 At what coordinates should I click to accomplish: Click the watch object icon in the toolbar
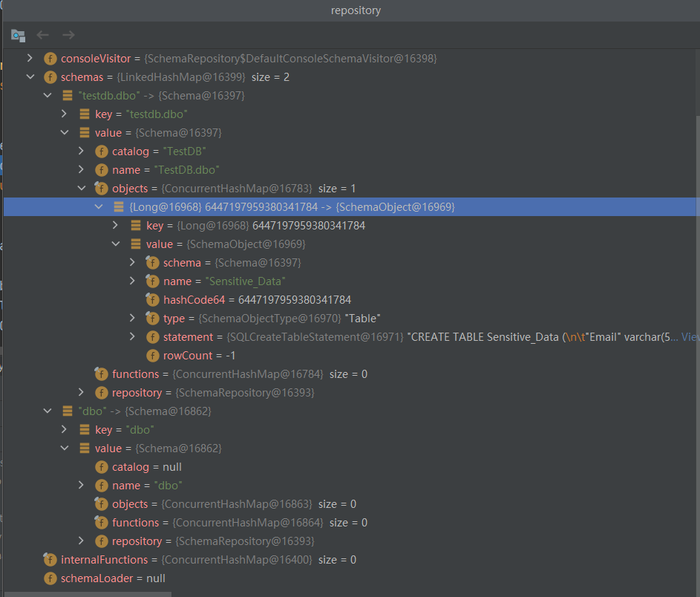point(18,35)
